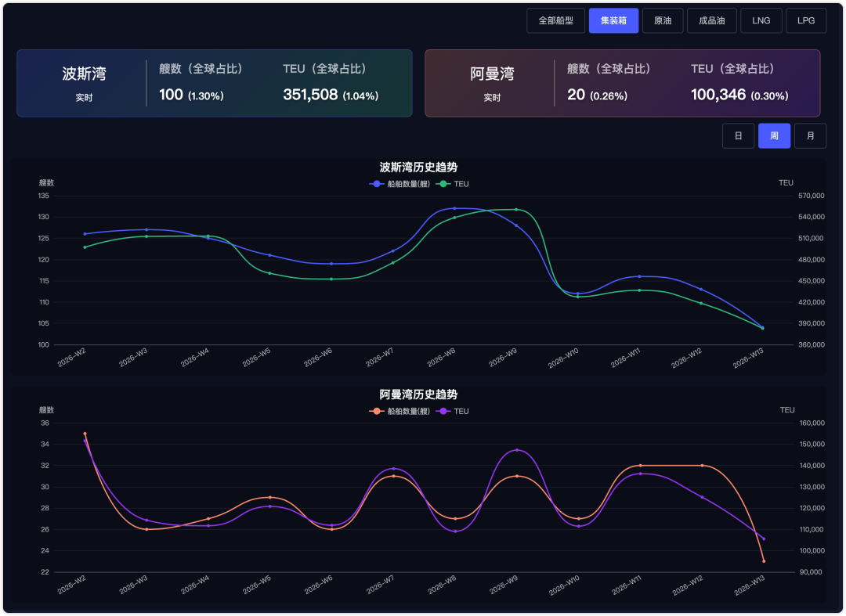846x616 pixels.
Task: Select the 全部船型 filter tab
Action: click(556, 20)
